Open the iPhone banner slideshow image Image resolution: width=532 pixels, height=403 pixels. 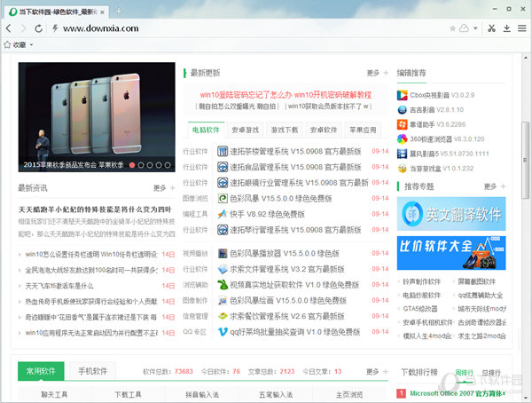pos(97,117)
